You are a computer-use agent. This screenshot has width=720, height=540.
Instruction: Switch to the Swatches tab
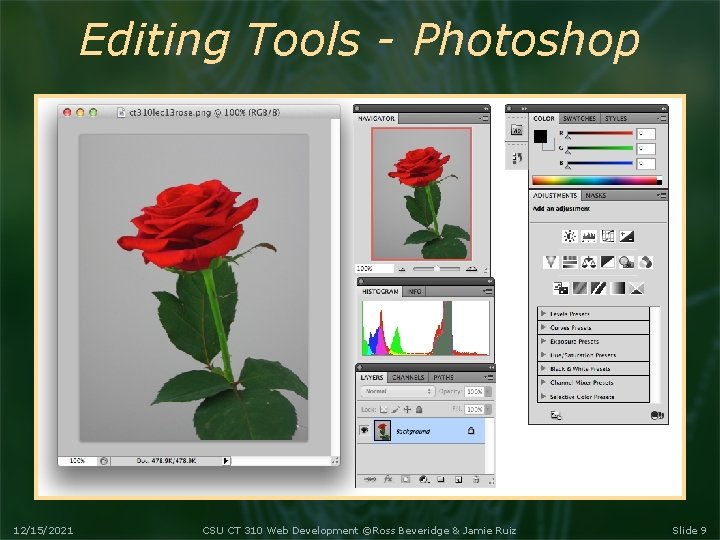(x=579, y=118)
